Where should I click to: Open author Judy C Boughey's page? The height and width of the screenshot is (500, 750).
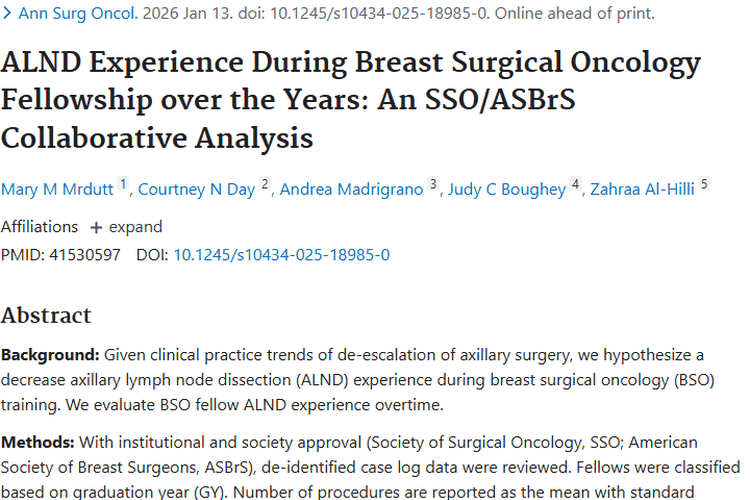coord(508,190)
